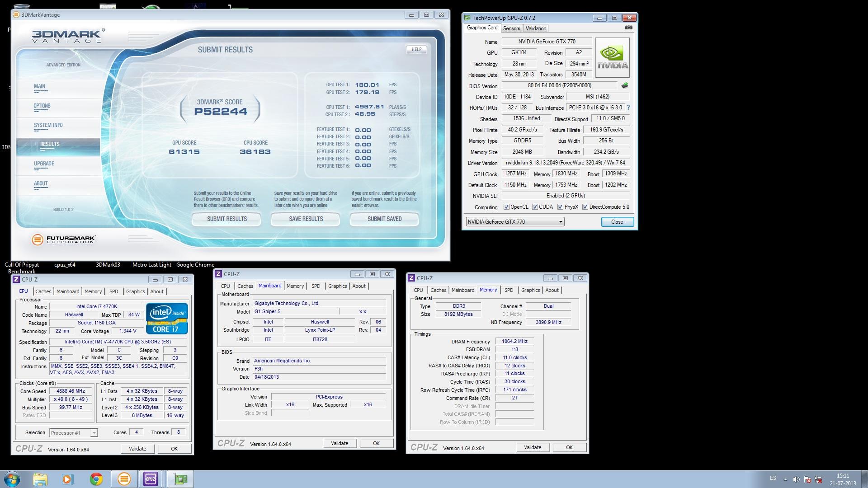
Task: Toggle the DirectCompute 5.0 checkbox
Action: [x=585, y=207]
